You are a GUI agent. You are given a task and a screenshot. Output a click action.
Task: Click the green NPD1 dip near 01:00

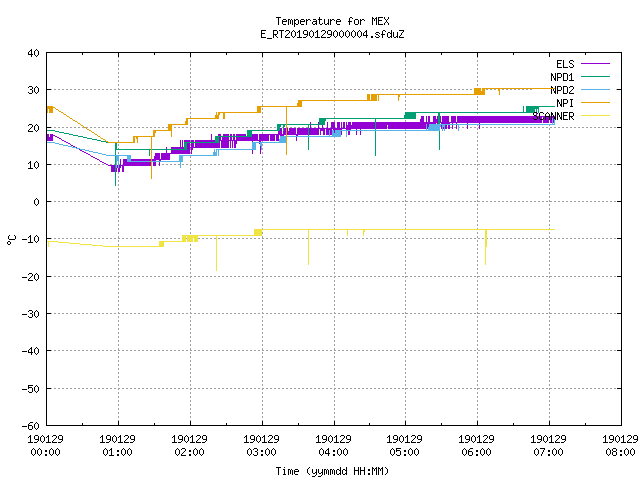116,165
